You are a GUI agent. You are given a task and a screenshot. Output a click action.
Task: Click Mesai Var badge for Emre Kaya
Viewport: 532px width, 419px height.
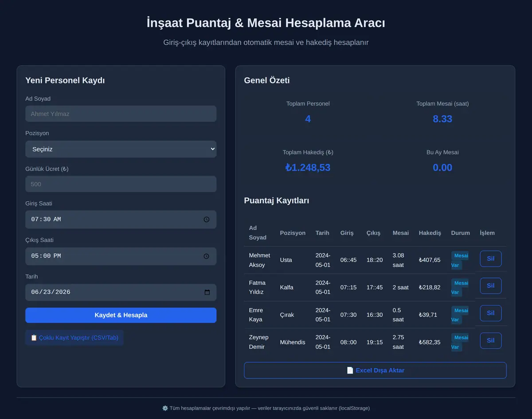click(460, 315)
